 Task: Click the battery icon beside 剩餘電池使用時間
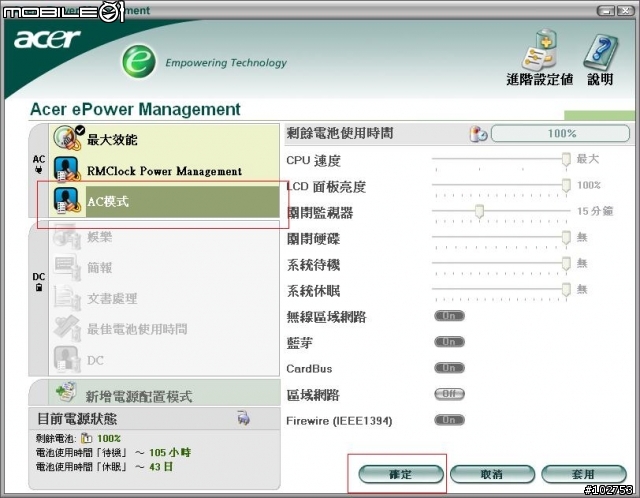coord(478,134)
